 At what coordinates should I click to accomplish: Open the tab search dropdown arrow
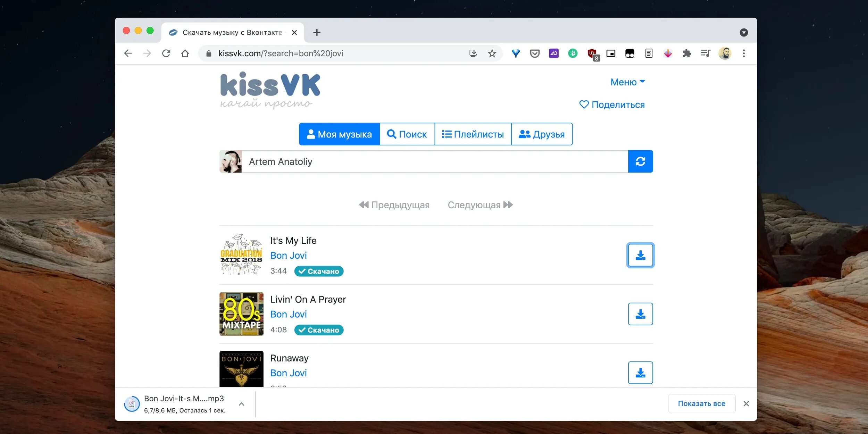pos(744,33)
